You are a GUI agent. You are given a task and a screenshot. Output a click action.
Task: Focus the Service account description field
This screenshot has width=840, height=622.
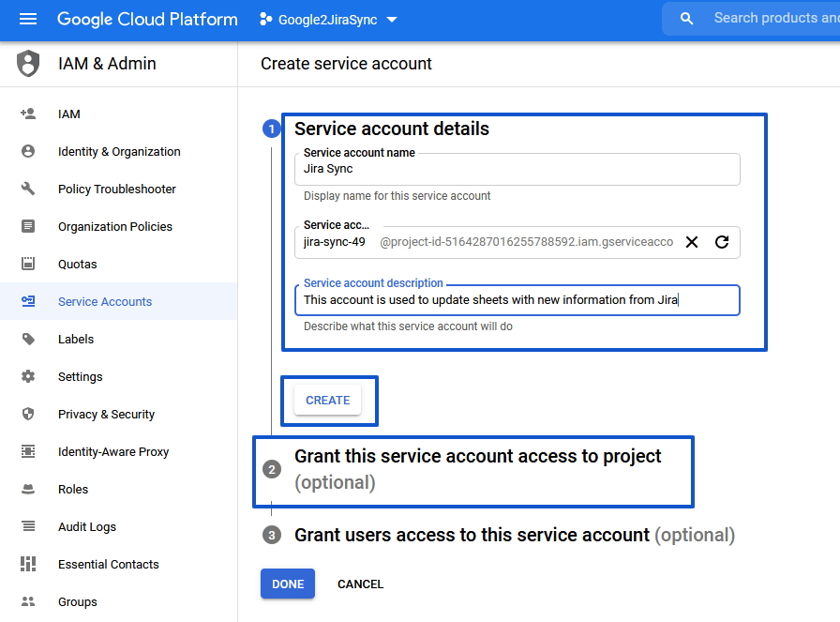[517, 299]
